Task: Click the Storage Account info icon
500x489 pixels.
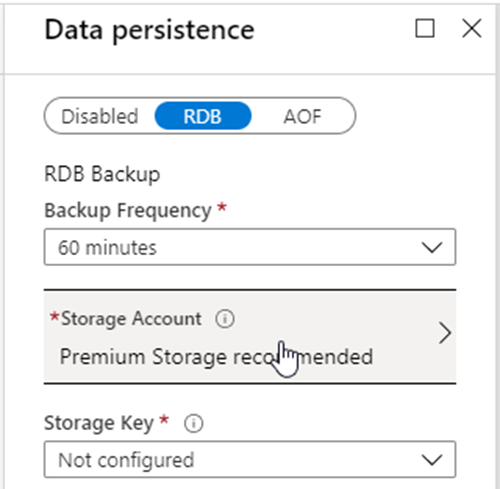Action: pos(225,319)
